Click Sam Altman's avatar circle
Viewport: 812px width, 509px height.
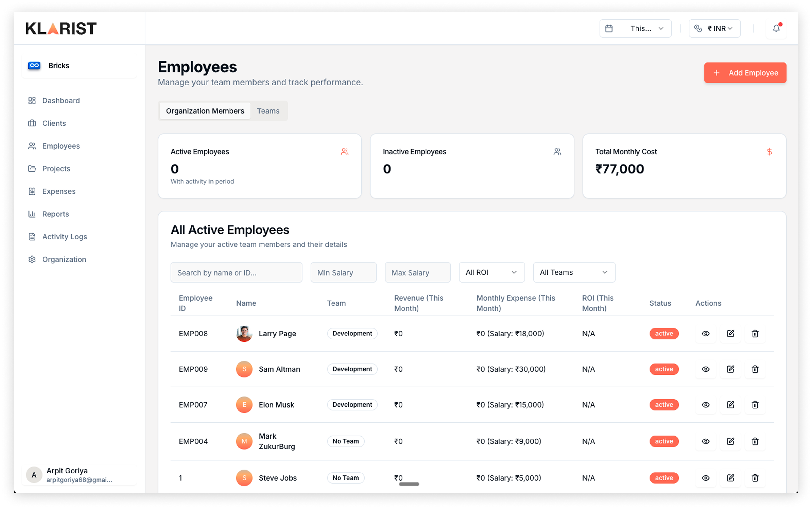244,369
